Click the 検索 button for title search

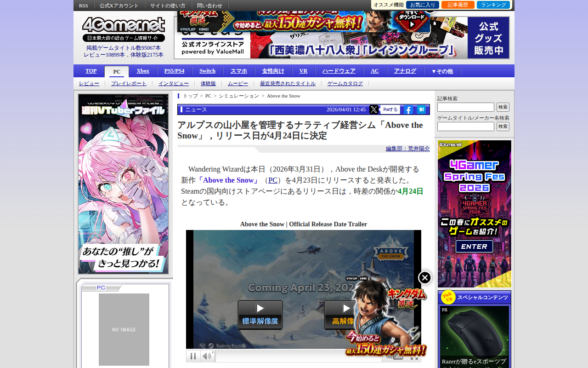tap(503, 126)
